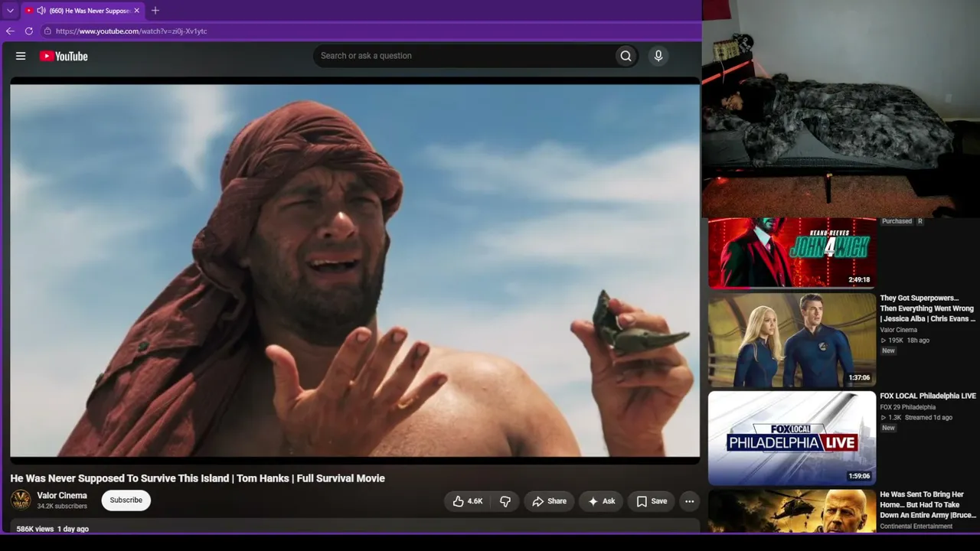
Task: Visit Valor Cinema from the Superpowers listing
Action: pyautogui.click(x=899, y=330)
